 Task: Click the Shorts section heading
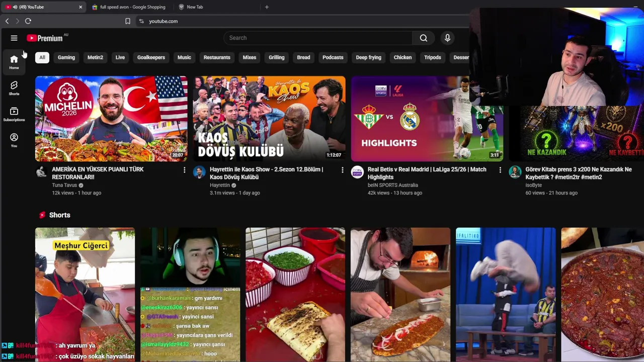59,215
